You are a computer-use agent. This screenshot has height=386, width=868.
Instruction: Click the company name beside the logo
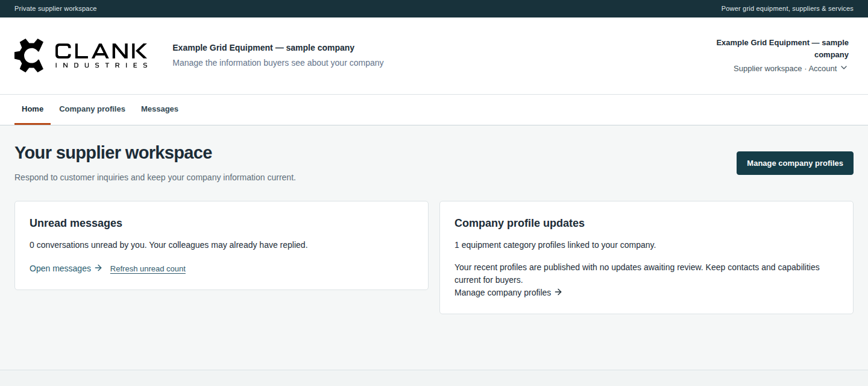pos(263,48)
